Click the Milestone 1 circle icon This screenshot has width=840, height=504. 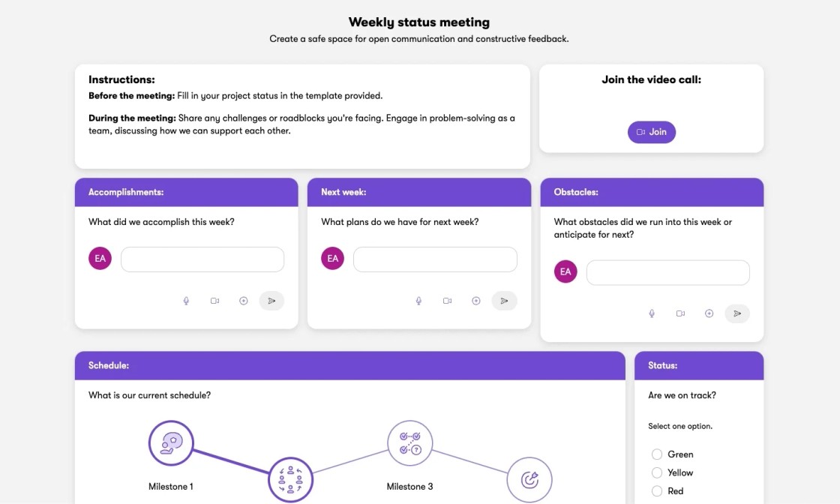pyautogui.click(x=171, y=443)
